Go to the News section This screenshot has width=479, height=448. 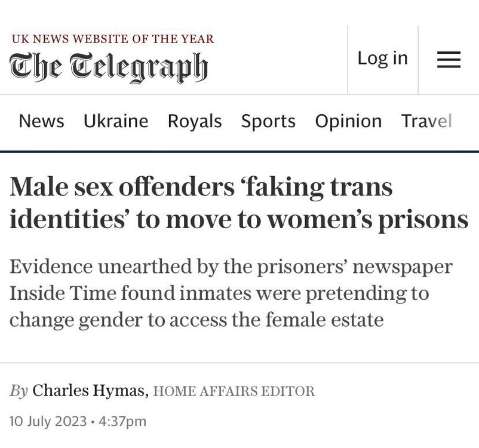[41, 121]
